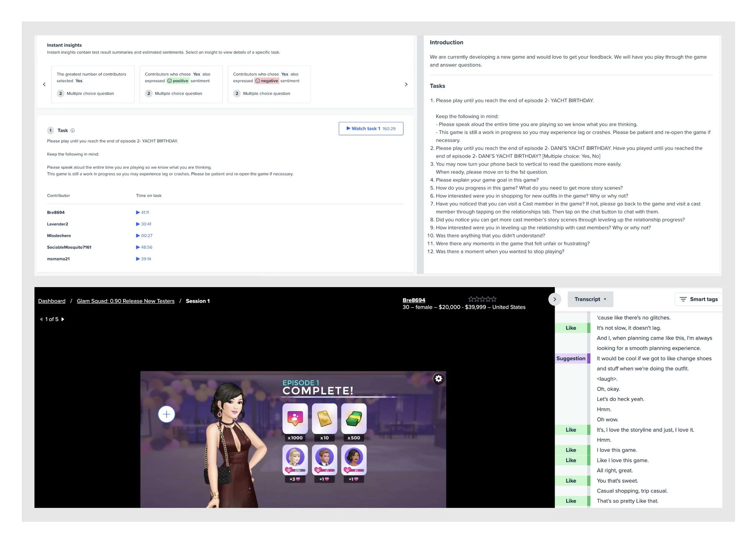Click the gold ticket x10 reward icon
This screenshot has height=543, width=756.
(x=324, y=419)
